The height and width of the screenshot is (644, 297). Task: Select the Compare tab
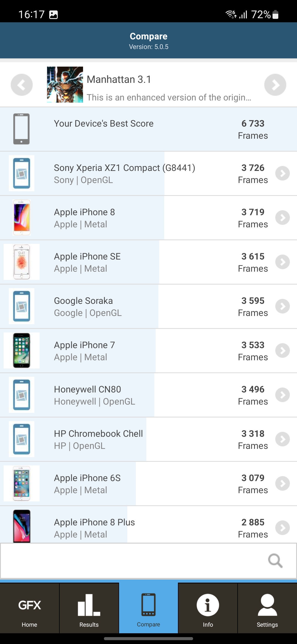tap(148, 609)
